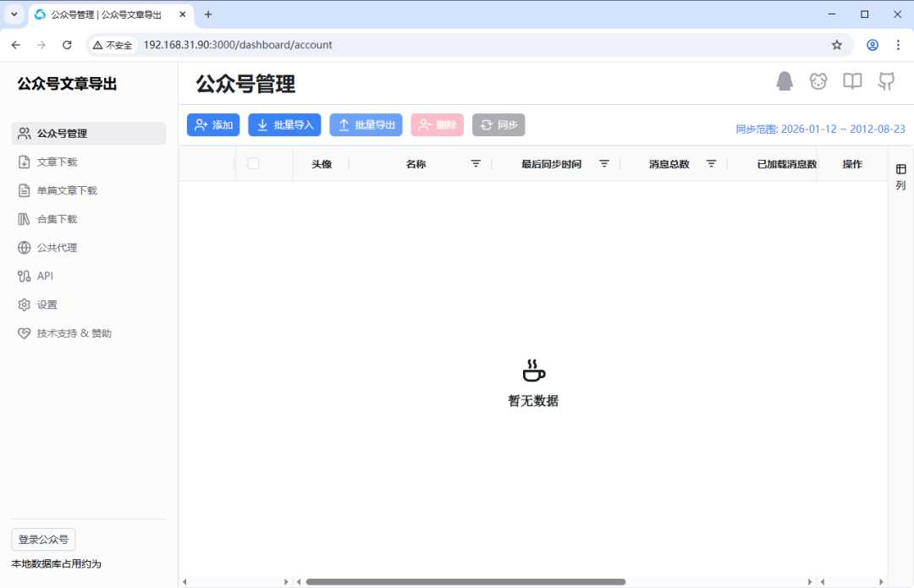
Task: Open the GitHub repository icon
Action: click(x=886, y=81)
